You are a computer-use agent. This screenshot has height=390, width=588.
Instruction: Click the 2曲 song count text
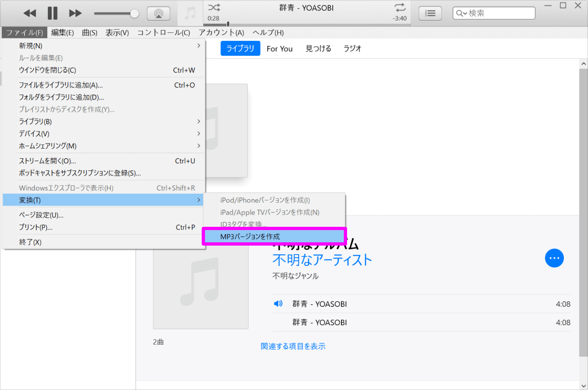(158, 342)
